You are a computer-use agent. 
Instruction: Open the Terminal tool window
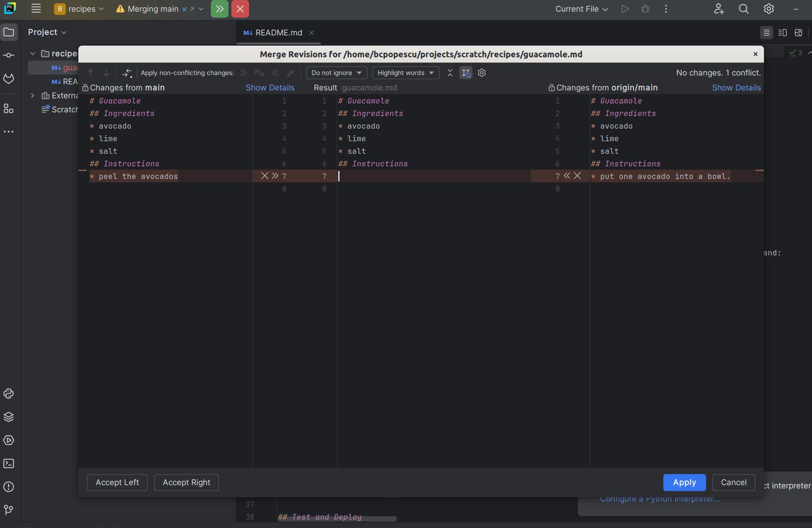9,464
